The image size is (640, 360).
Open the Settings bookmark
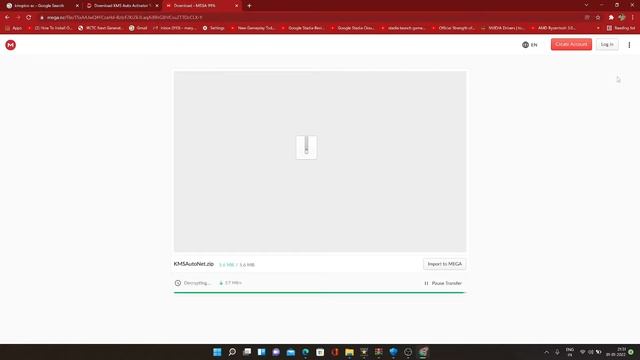pyautogui.click(x=213, y=28)
